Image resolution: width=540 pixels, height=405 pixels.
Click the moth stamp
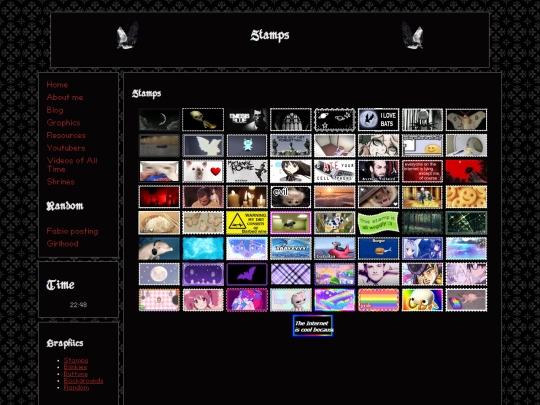(466, 120)
